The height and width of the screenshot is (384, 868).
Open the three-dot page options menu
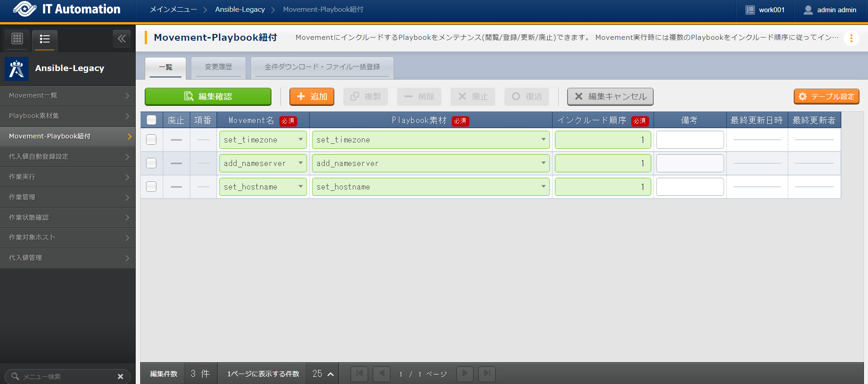point(851,38)
